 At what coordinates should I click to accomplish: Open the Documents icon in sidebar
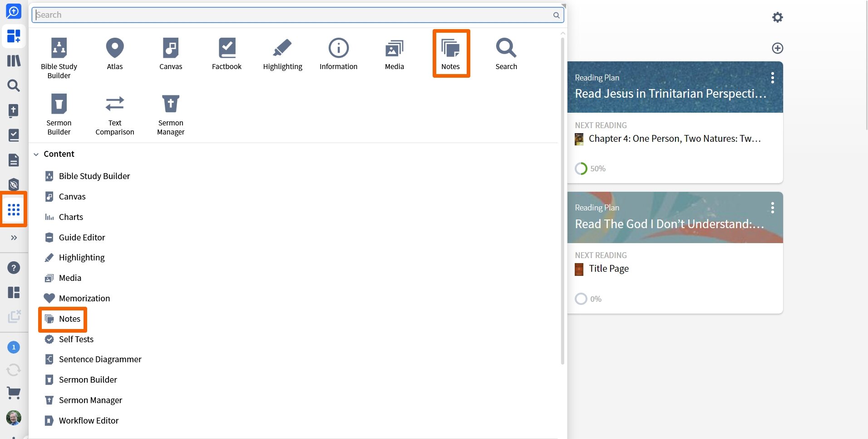pyautogui.click(x=14, y=160)
